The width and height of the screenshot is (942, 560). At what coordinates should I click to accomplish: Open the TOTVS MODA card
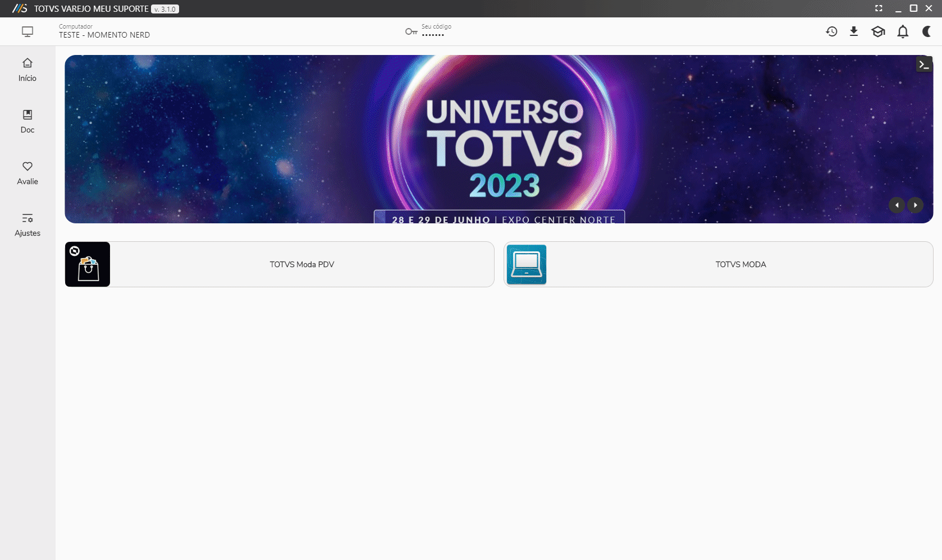click(x=719, y=264)
